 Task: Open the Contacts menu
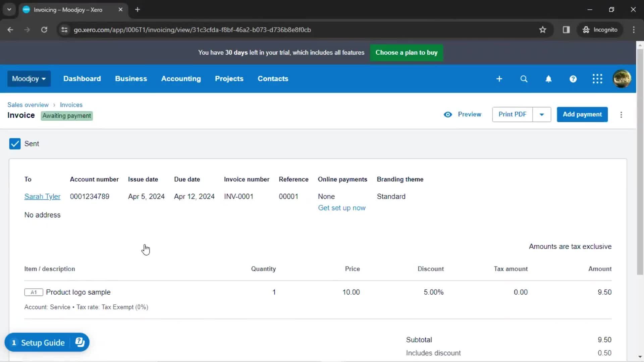click(273, 79)
